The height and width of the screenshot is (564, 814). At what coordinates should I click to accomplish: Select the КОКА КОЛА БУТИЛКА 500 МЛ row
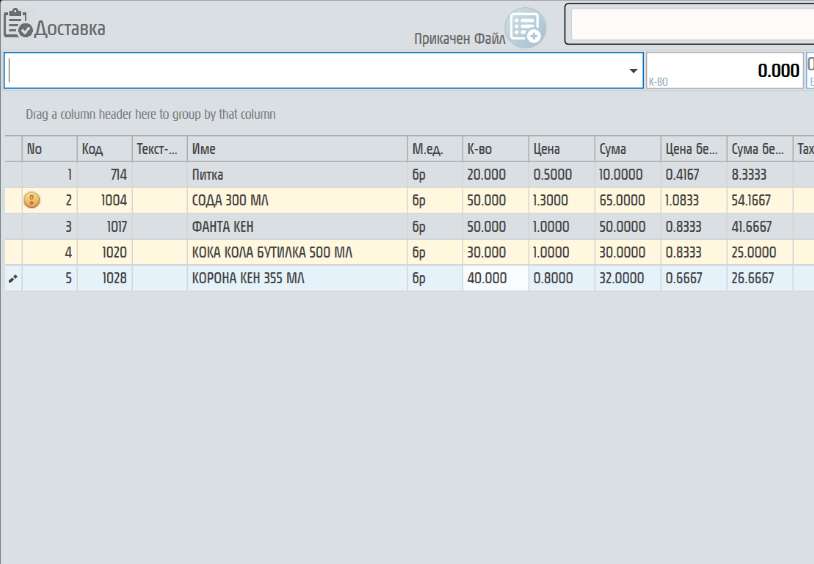(x=297, y=253)
